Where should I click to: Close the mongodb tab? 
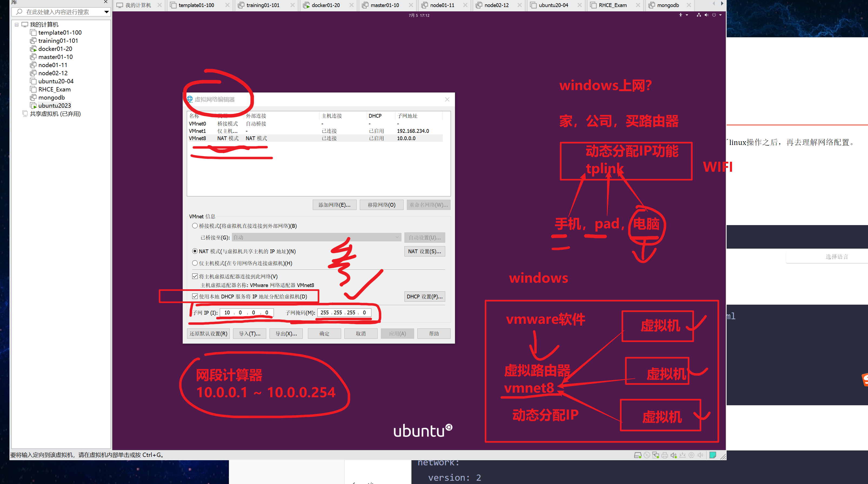[x=689, y=5]
